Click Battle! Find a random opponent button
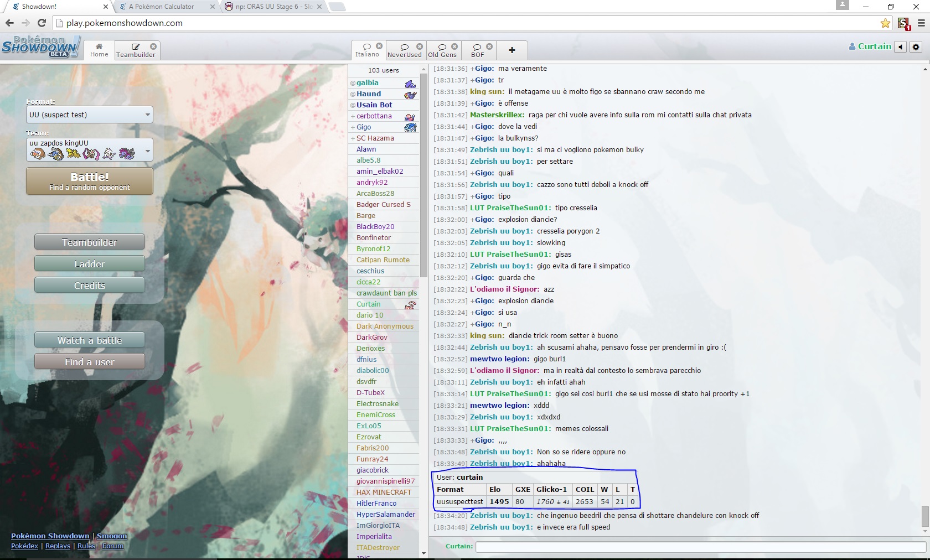Image resolution: width=930 pixels, height=560 pixels. (x=90, y=181)
